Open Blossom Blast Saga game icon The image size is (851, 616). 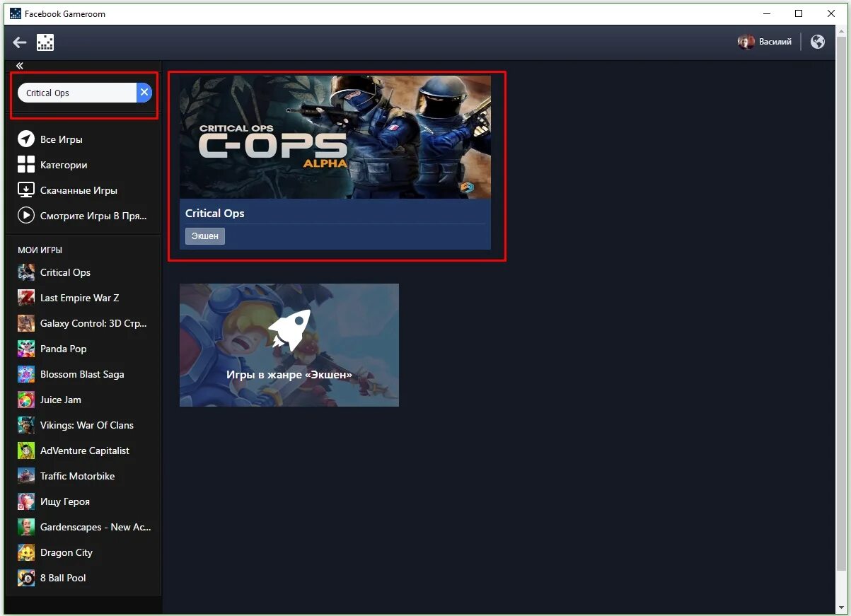coord(26,374)
